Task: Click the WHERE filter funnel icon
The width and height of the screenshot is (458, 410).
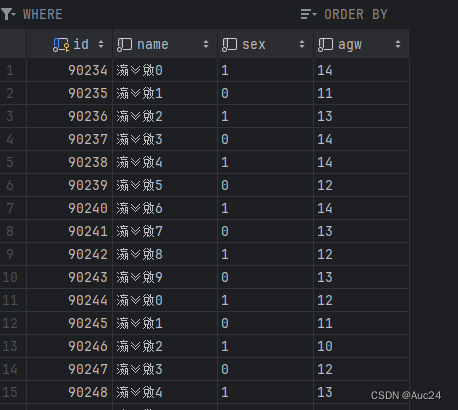Action: (x=8, y=14)
